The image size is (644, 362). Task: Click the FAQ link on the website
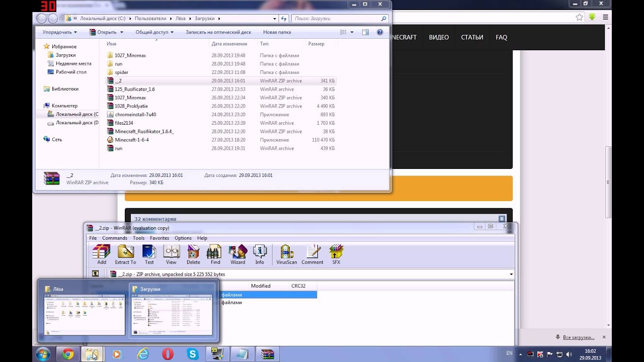(501, 37)
